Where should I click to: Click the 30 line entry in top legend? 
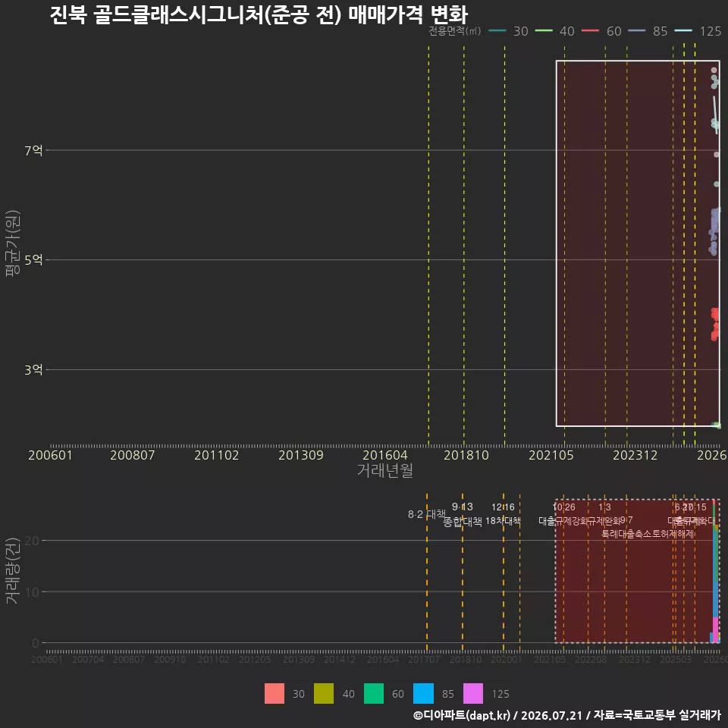508,31
